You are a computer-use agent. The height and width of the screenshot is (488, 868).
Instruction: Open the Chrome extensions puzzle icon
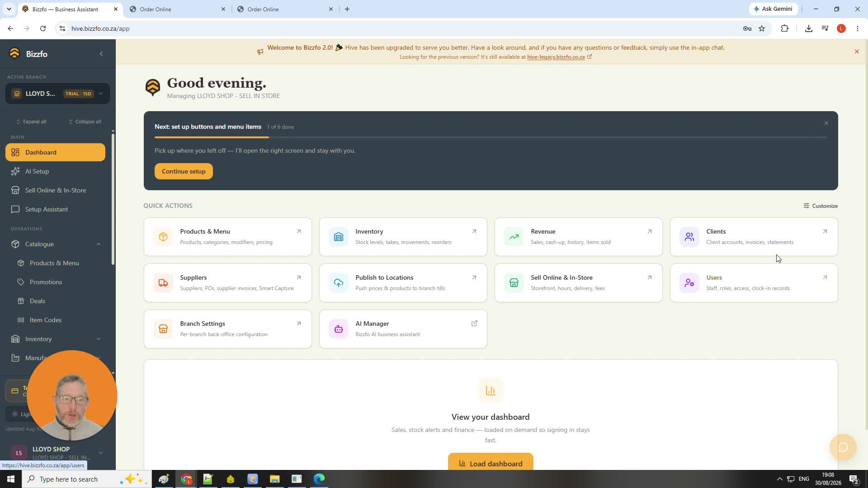(x=784, y=28)
